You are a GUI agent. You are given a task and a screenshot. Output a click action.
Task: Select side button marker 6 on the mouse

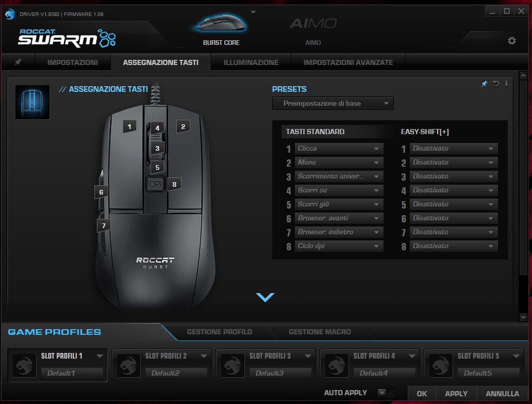tap(101, 192)
